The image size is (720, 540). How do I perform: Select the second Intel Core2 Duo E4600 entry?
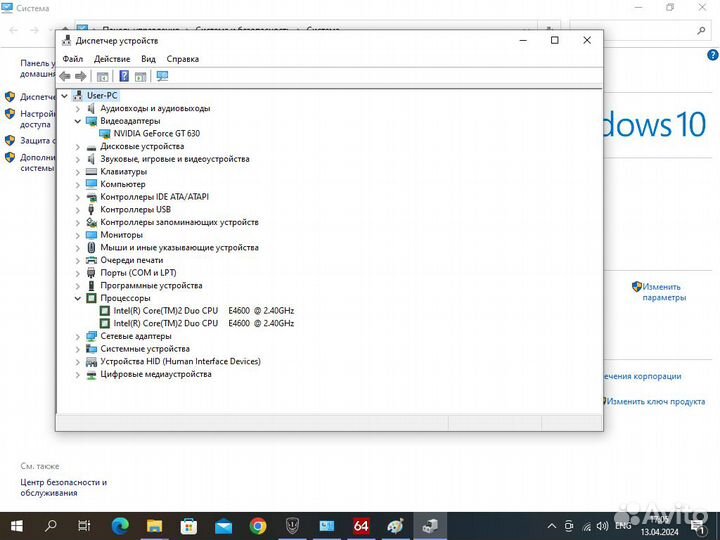click(203, 323)
